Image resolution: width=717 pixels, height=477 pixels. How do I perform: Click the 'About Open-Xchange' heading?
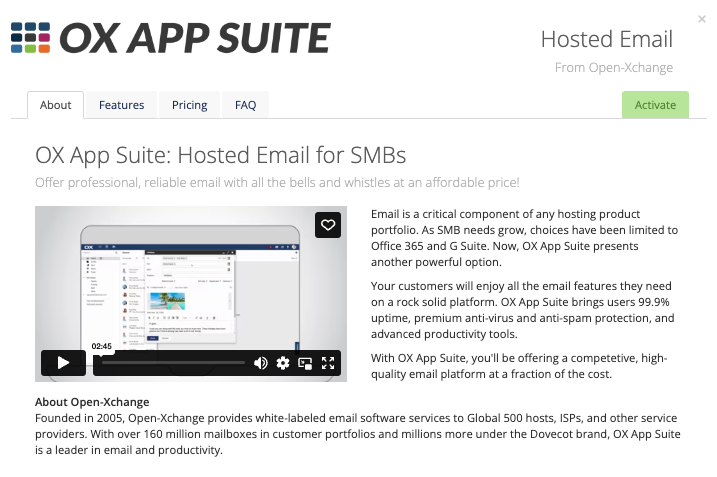tap(92, 402)
